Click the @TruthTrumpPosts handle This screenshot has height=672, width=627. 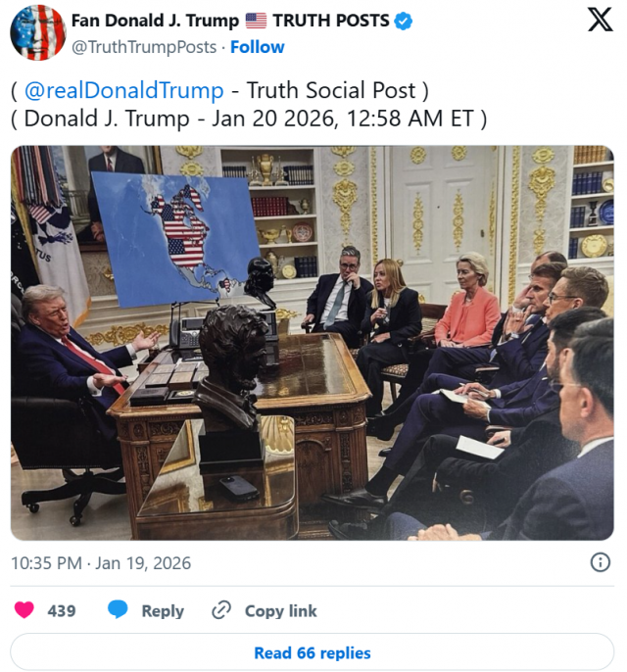tap(144, 47)
